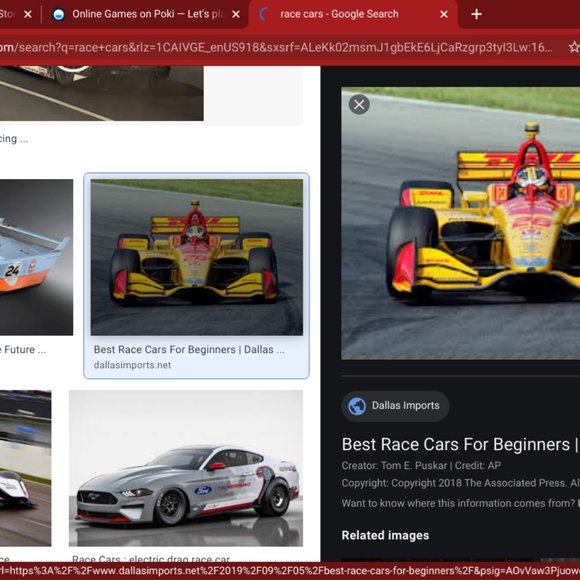580x580 pixels.
Task: Select the race cars Google Search tab
Action: 353,14
